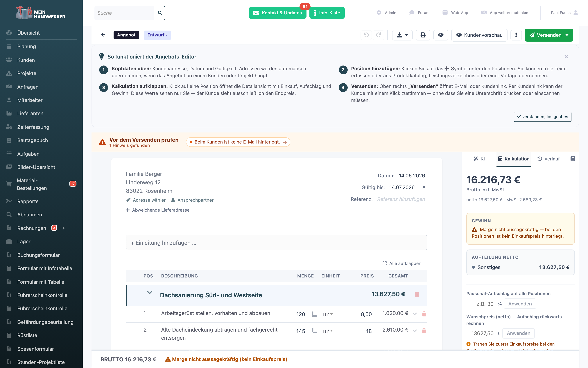Open the download dropdown button
This screenshot has height=368, width=588.
pos(402,35)
